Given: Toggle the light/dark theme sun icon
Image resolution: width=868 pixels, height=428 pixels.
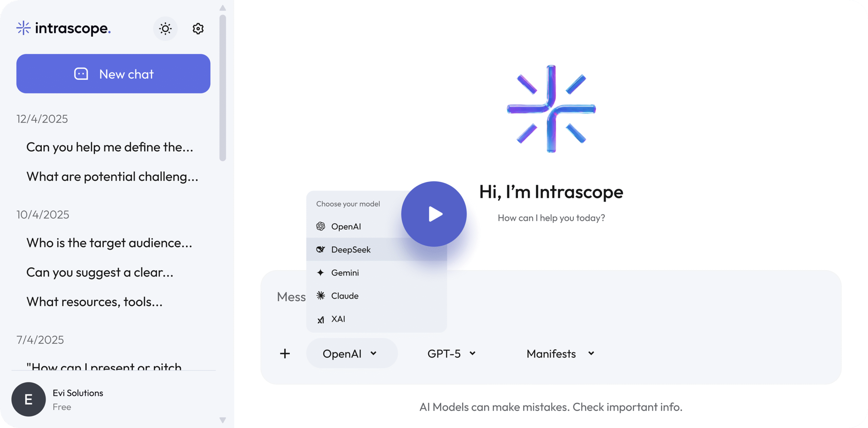Looking at the screenshot, I should [x=165, y=28].
